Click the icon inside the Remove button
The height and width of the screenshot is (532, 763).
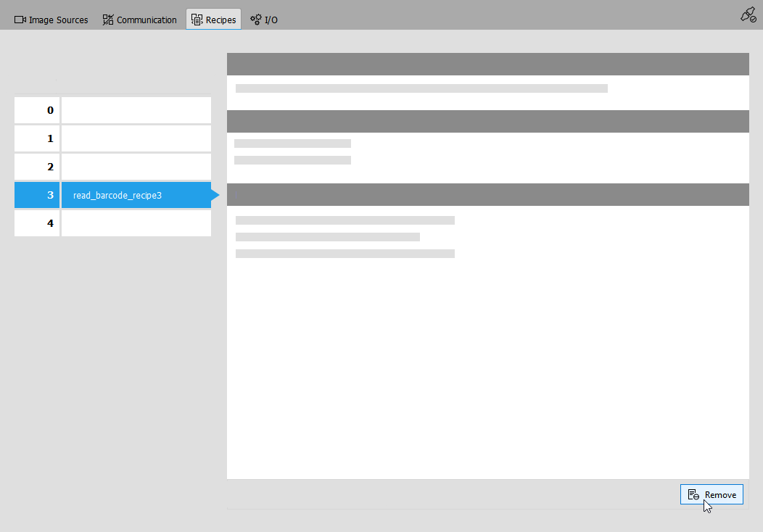pos(693,495)
